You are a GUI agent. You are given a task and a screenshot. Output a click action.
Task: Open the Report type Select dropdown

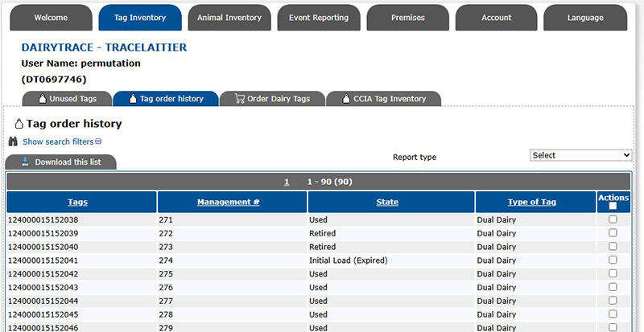click(x=580, y=155)
